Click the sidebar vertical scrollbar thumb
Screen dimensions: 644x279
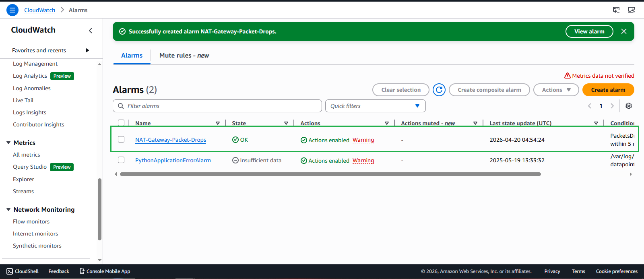pos(100,209)
